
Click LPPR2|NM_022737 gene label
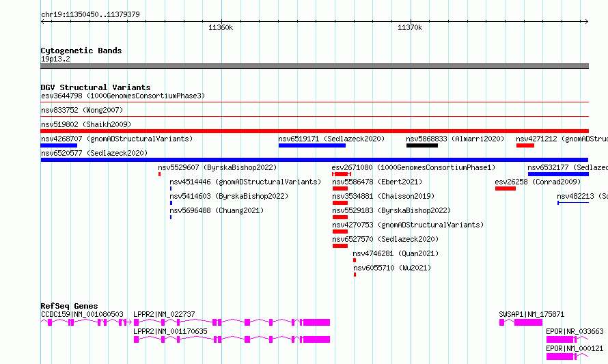click(x=164, y=314)
